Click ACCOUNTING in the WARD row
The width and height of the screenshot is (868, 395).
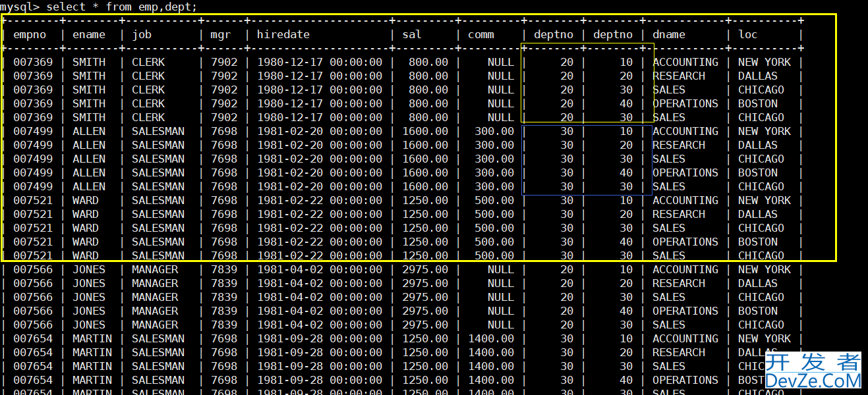(x=685, y=200)
